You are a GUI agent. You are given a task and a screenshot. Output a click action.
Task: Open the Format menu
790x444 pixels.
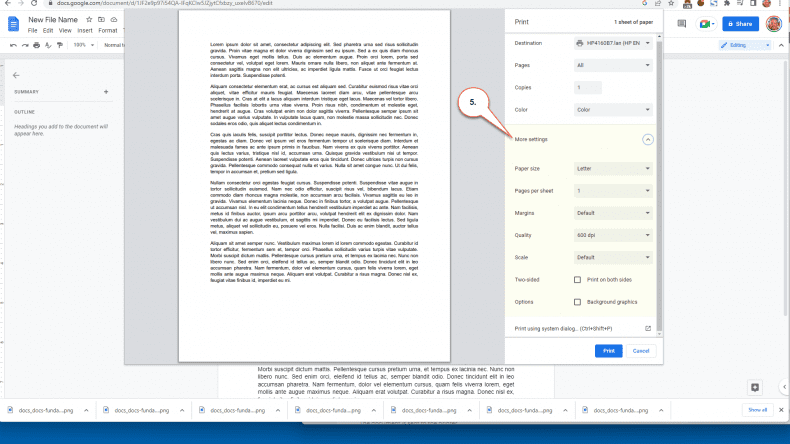pyautogui.click(x=108, y=31)
